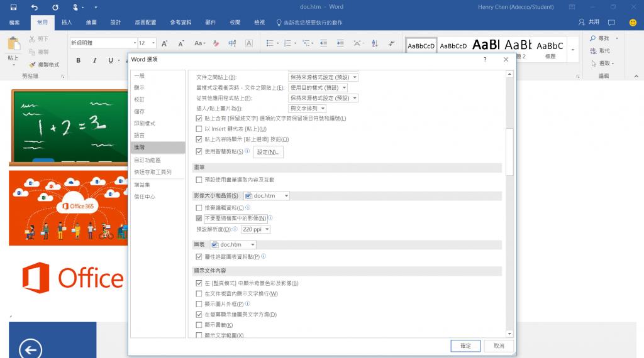
Task: Click the bullet list icon
Action: (x=270, y=43)
